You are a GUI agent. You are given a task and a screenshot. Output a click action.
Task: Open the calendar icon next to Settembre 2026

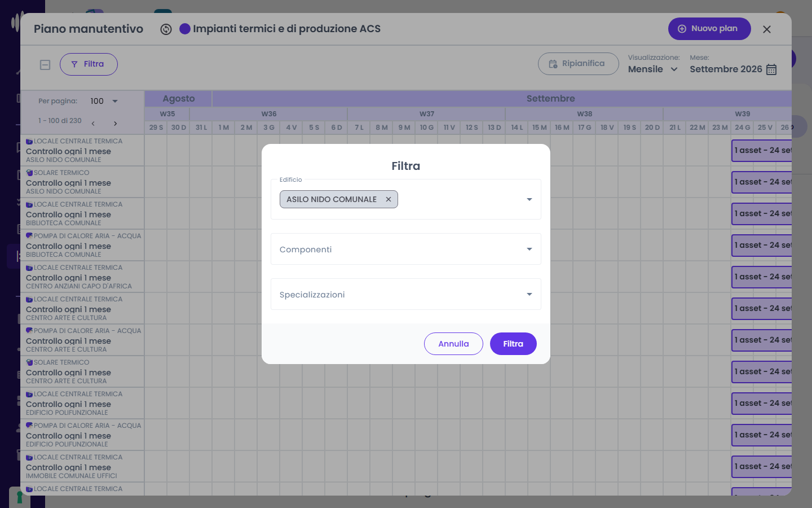(771, 69)
